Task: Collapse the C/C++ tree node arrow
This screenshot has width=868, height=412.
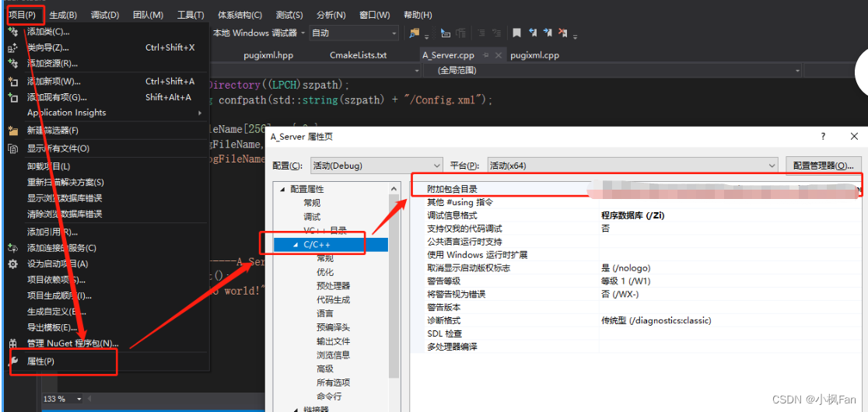Action: 296,244
